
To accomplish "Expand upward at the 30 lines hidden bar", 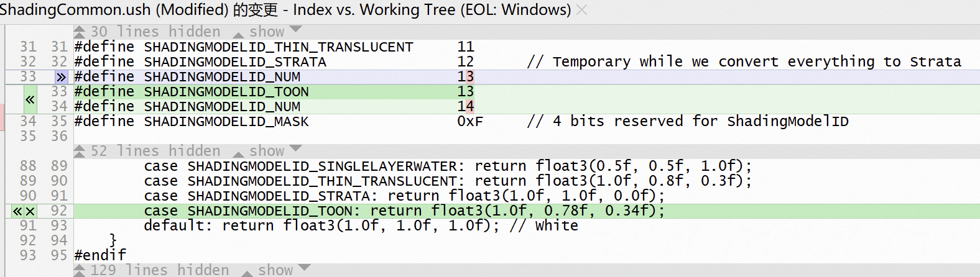I will 80,32.
